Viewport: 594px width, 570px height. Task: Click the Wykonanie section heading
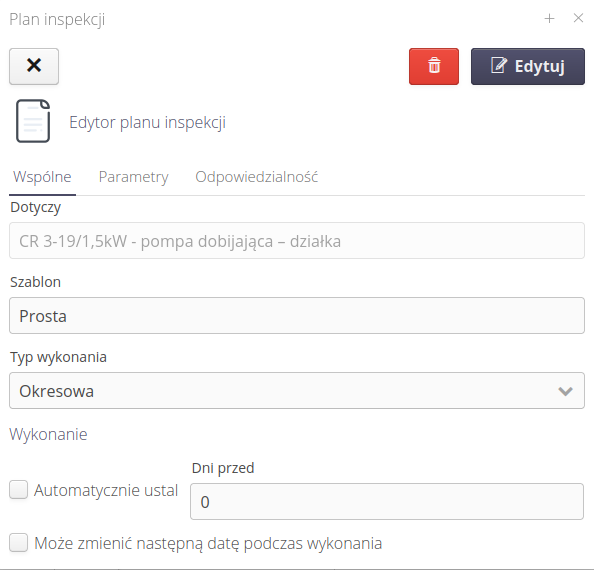[48, 434]
